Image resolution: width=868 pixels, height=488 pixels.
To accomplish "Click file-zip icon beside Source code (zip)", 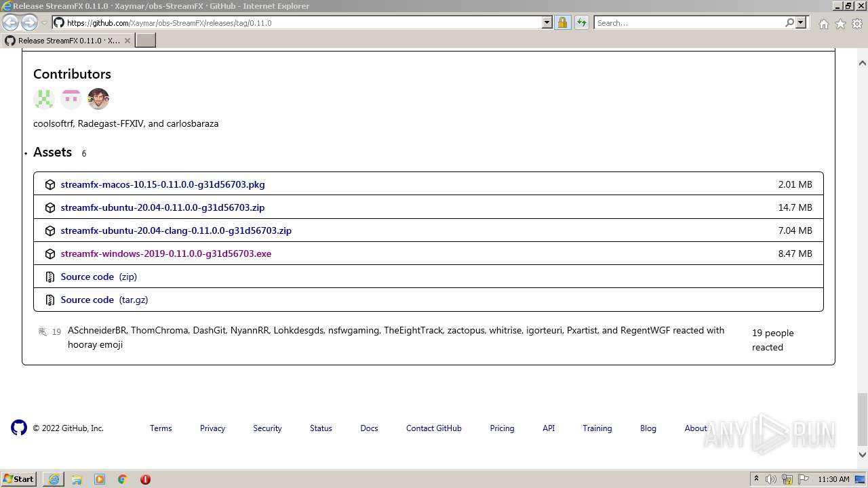I will pos(50,277).
